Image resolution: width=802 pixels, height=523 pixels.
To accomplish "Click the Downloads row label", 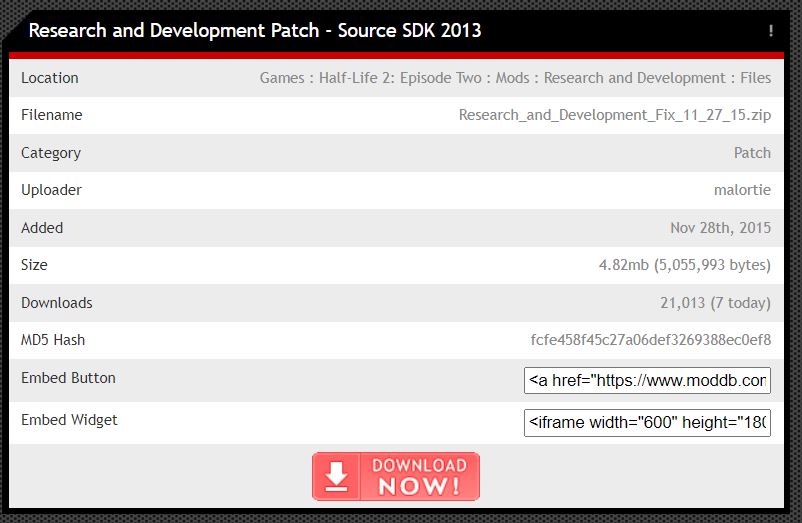I will tap(57, 303).
